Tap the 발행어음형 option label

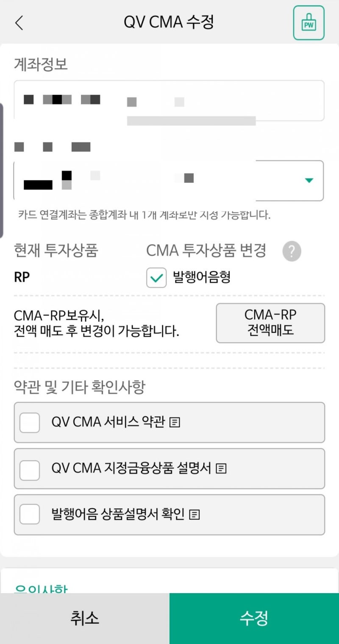[202, 278]
